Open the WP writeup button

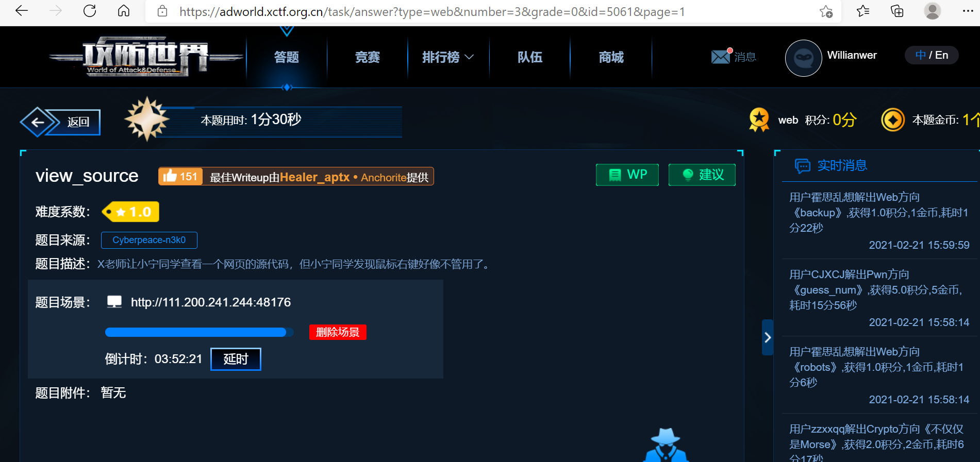[x=627, y=175]
